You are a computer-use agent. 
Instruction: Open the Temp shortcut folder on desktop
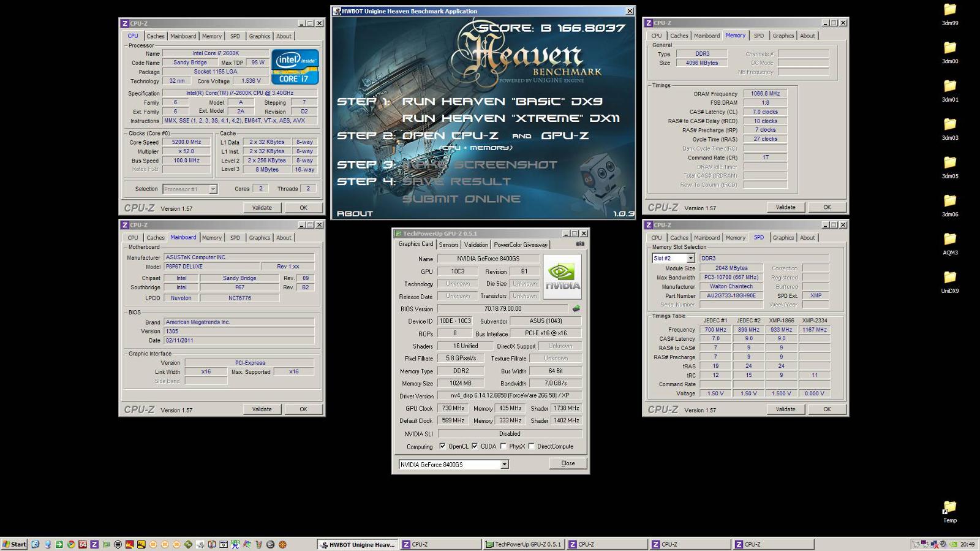[x=950, y=511]
